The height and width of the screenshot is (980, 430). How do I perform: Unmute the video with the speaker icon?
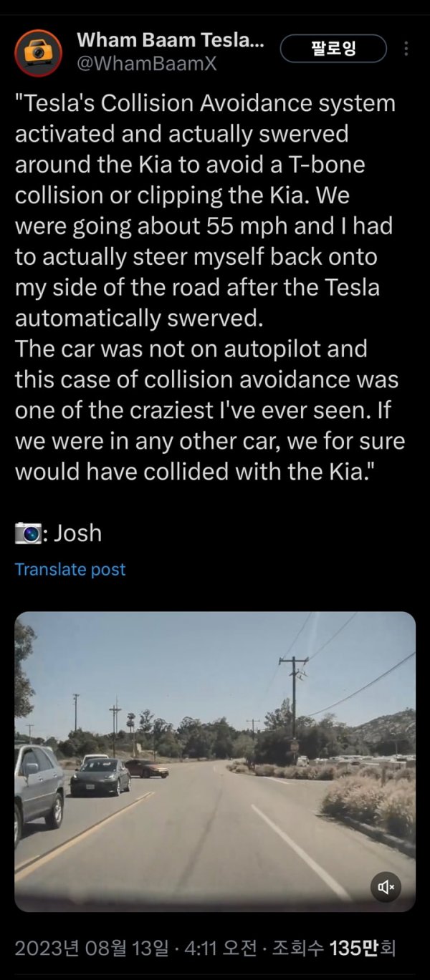point(387,887)
